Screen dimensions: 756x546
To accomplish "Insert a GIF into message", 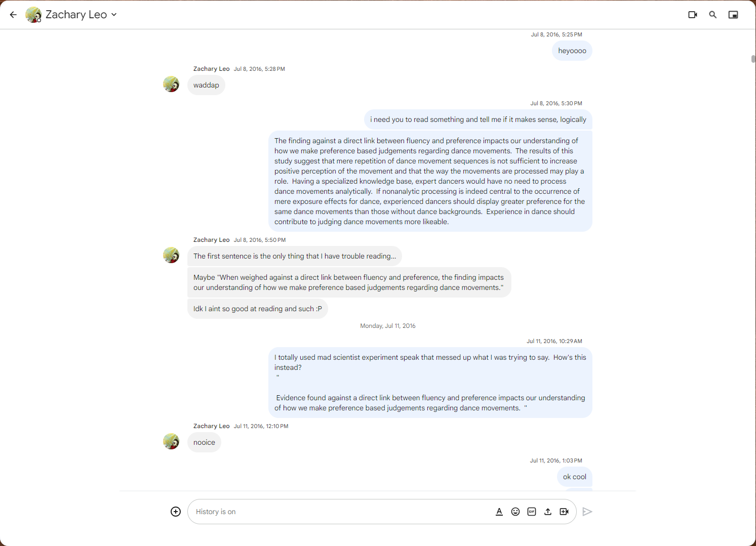I will coord(532,512).
